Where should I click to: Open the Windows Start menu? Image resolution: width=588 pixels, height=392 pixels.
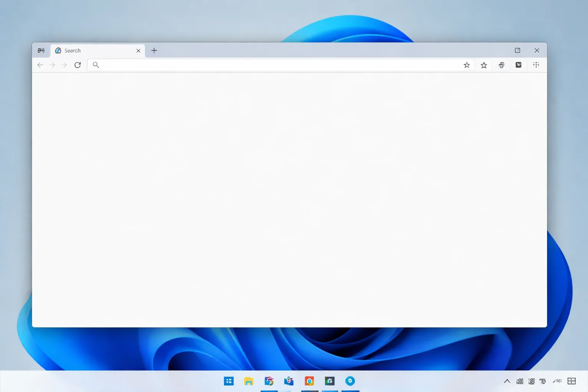pos(229,381)
